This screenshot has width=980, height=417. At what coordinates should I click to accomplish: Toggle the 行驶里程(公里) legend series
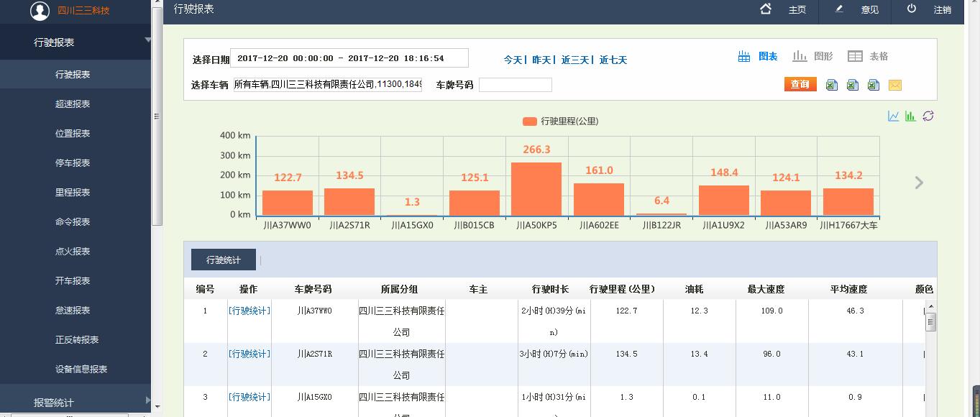(x=561, y=122)
